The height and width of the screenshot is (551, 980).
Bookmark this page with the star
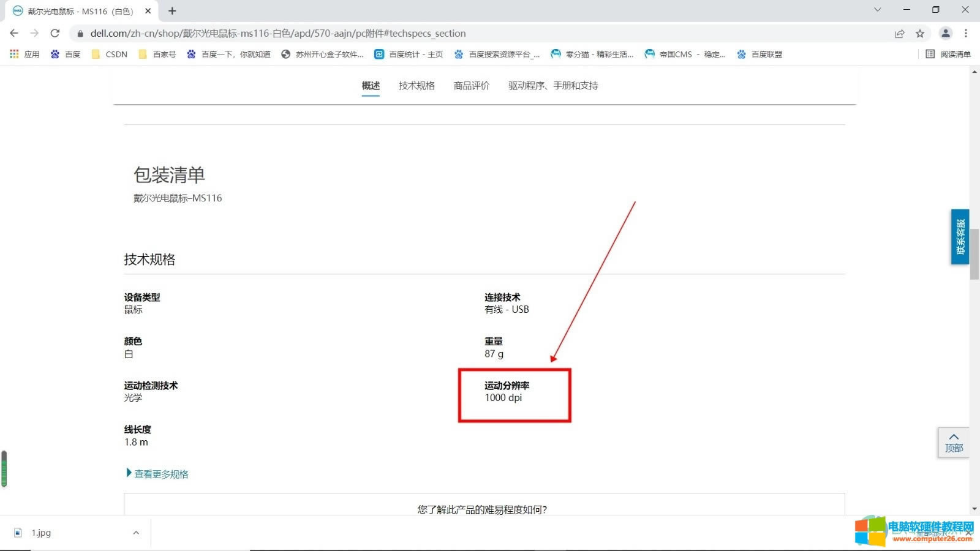(x=920, y=34)
